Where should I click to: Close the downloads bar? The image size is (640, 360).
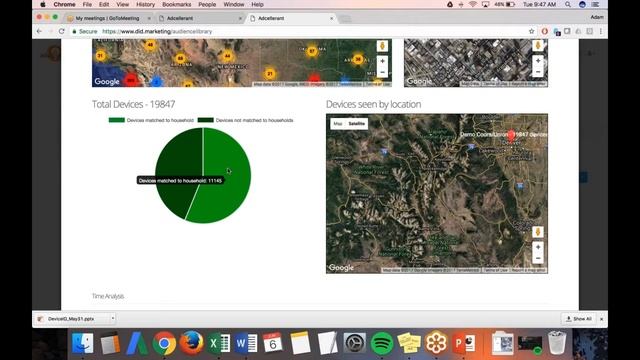[x=601, y=319]
